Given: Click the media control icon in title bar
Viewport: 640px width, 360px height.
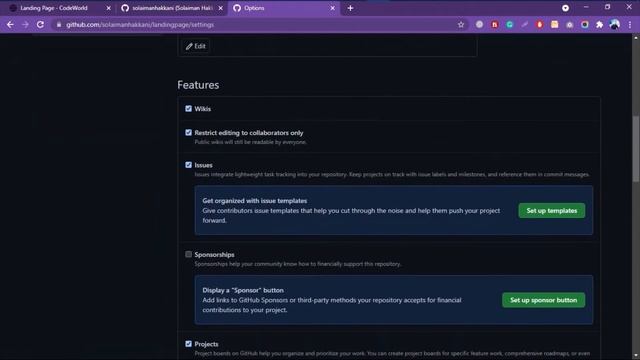Looking at the screenshot, I should 565,8.
